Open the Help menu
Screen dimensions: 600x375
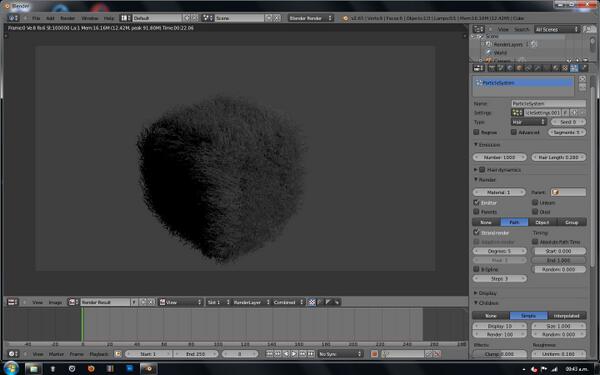[109, 18]
